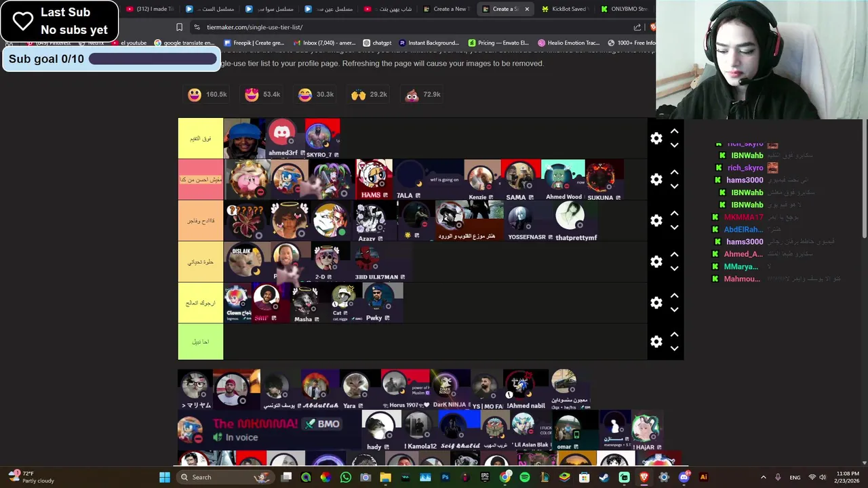This screenshot has height=488, width=868.
Task: Switch to the '(312) I made Ti' YouTube tab
Action: [150, 9]
